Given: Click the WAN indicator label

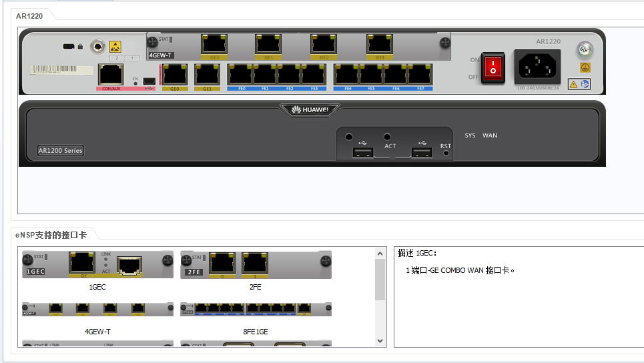Looking at the screenshot, I should [x=490, y=135].
